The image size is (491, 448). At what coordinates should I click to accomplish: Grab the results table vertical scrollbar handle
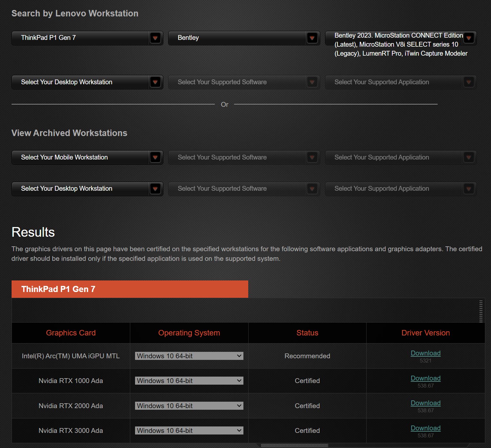[x=481, y=311]
